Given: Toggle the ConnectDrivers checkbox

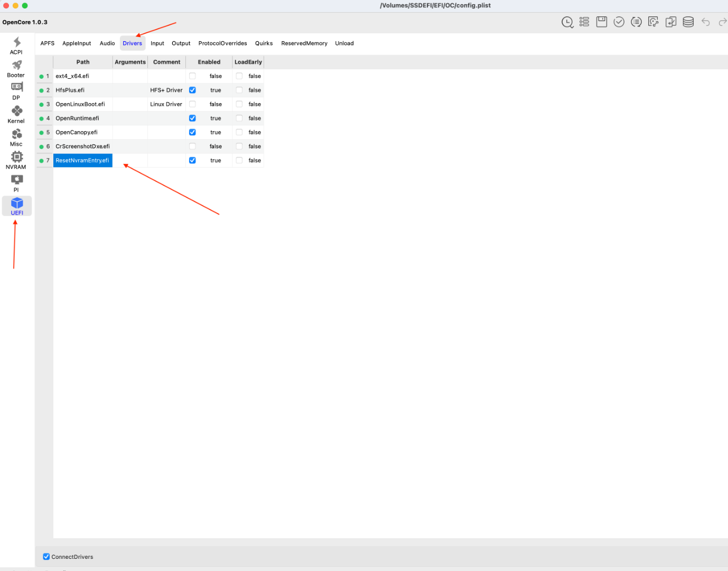Looking at the screenshot, I should [46, 557].
